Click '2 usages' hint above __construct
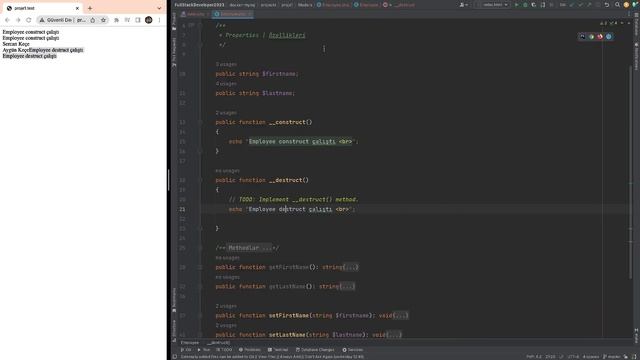This screenshot has height=360, width=640. (226, 113)
